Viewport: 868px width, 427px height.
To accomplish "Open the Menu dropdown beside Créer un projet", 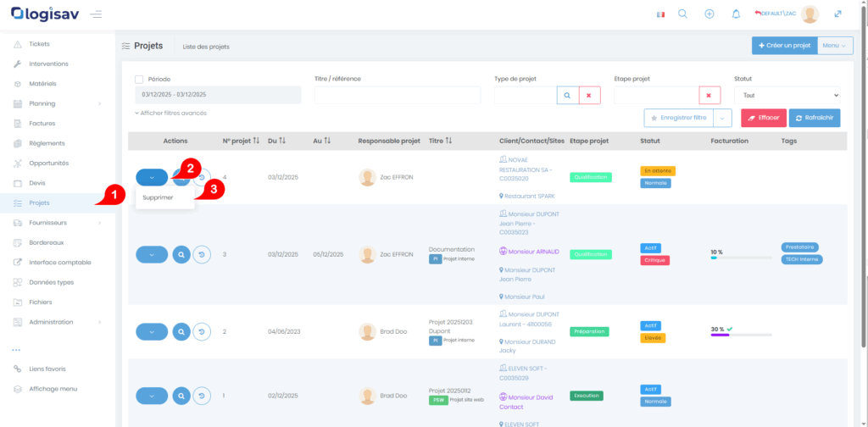I will (835, 46).
